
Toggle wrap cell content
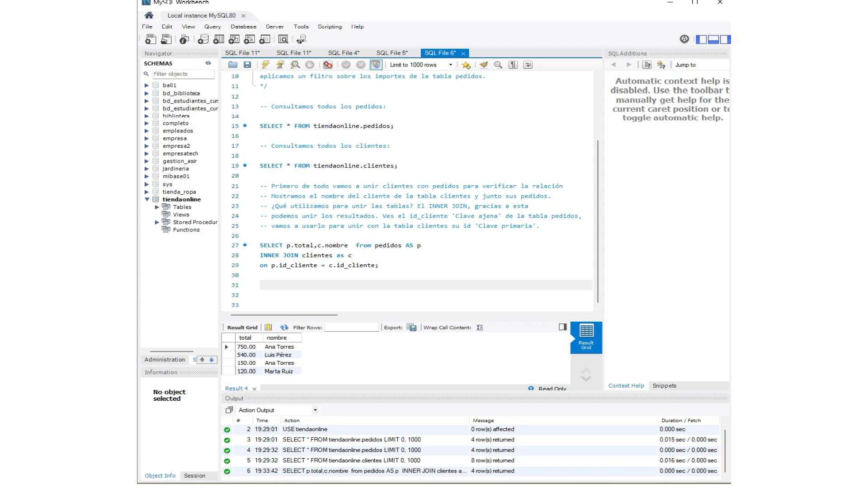coord(479,327)
